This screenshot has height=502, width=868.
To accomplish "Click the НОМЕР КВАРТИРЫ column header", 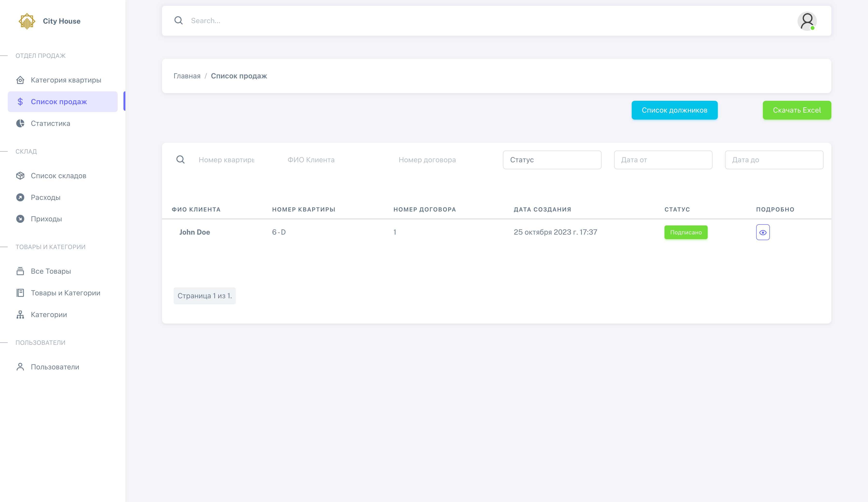I will (304, 210).
